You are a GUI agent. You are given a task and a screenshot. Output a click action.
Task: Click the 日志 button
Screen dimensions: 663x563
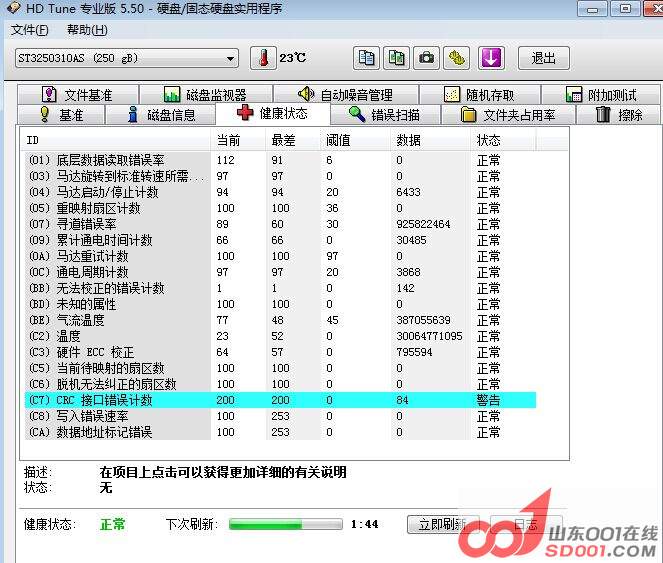(x=526, y=525)
